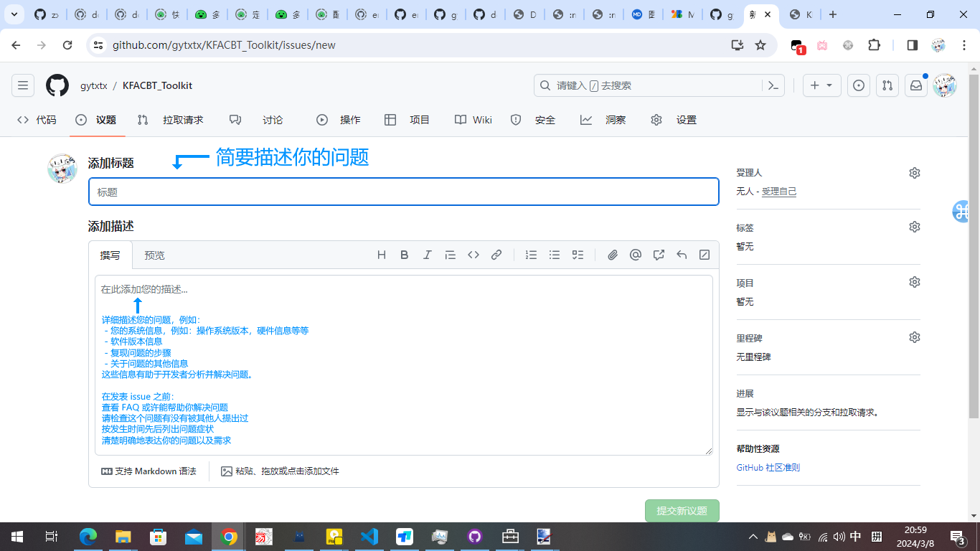
Task: Submit with the 提交新议题 button
Action: [x=682, y=511]
